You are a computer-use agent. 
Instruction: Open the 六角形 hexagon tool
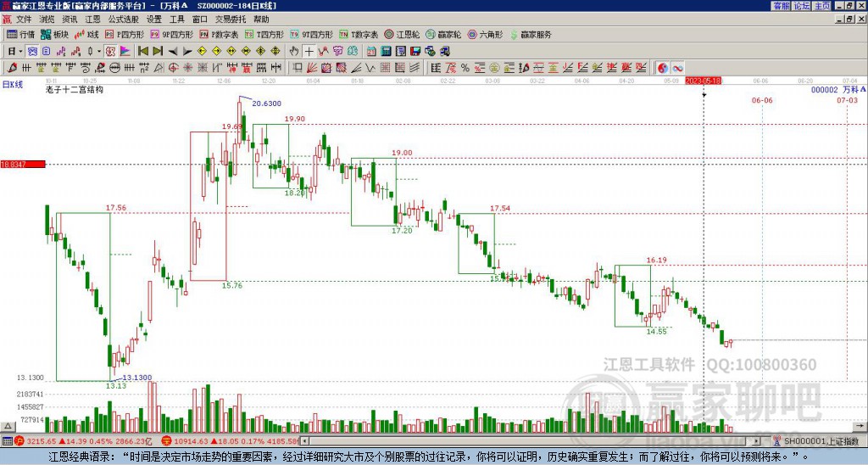tap(485, 34)
